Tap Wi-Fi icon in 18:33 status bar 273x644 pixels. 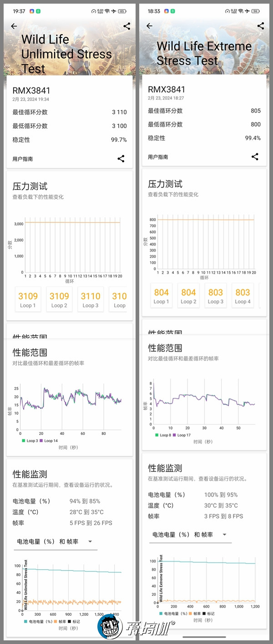241,11
